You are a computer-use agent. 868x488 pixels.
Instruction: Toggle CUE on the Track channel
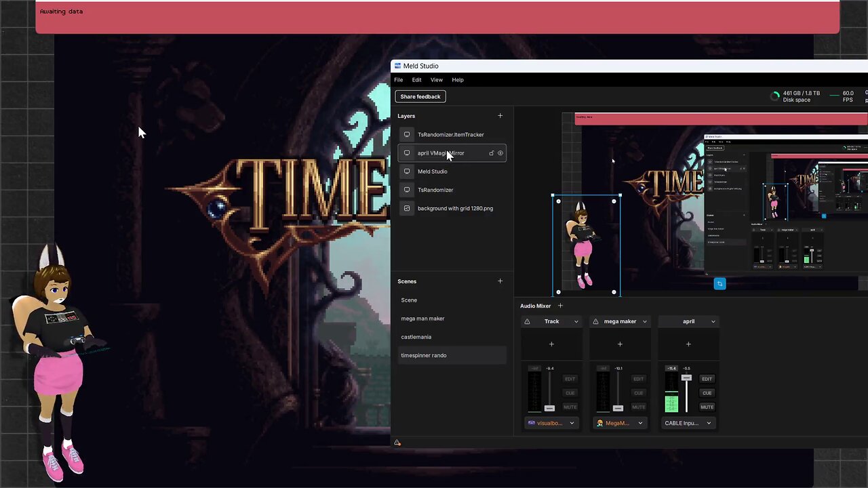pos(570,393)
